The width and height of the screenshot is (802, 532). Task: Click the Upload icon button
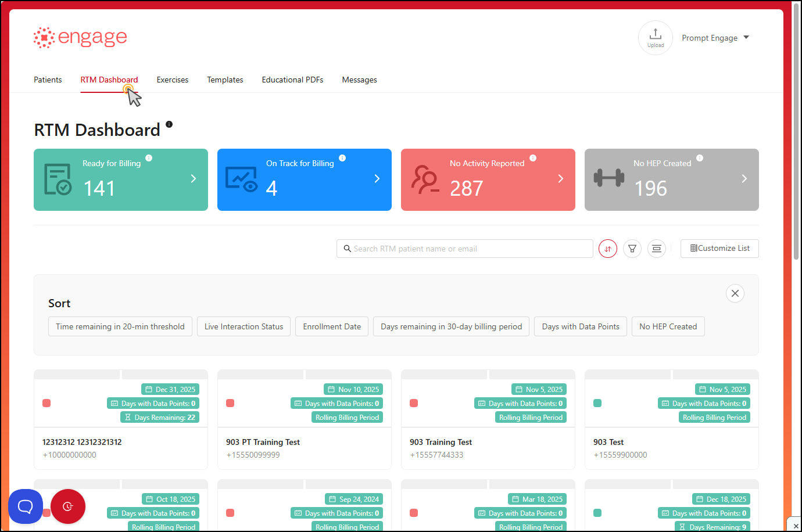(655, 38)
